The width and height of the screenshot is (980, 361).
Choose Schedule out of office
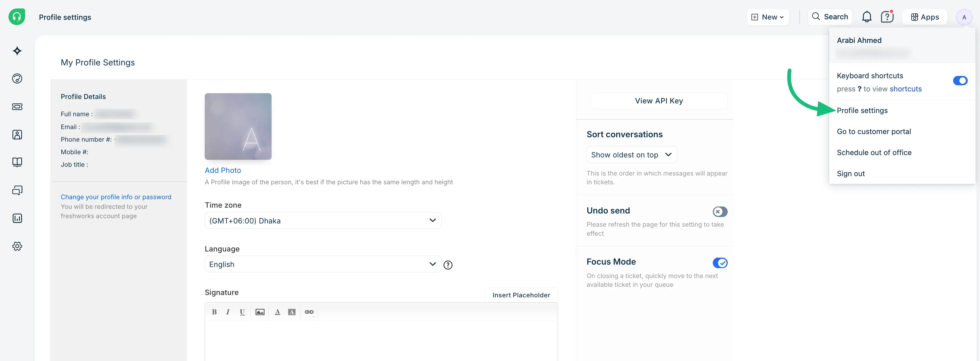click(x=874, y=152)
